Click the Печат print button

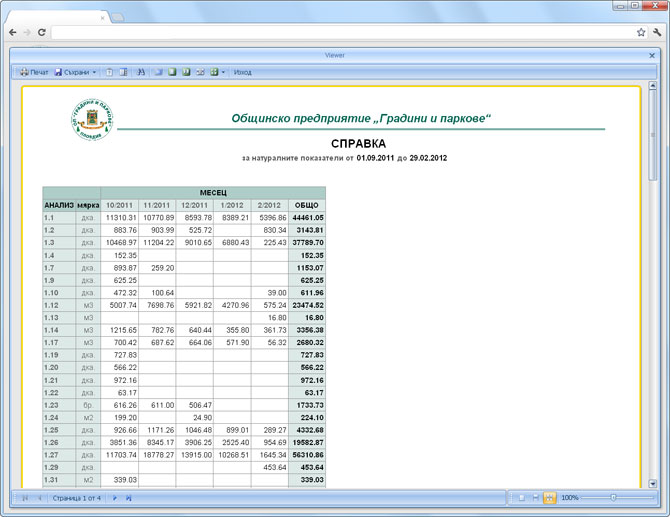(34, 72)
